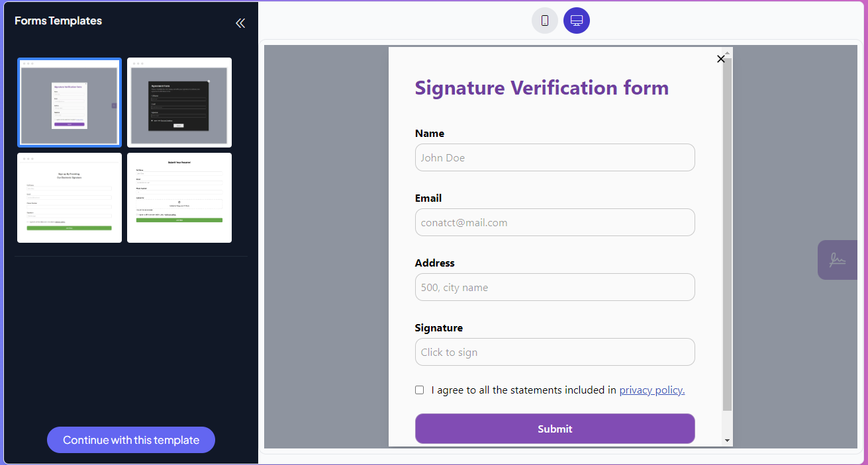868x465 pixels.
Task: Open the privacy policy link
Action: pos(651,390)
